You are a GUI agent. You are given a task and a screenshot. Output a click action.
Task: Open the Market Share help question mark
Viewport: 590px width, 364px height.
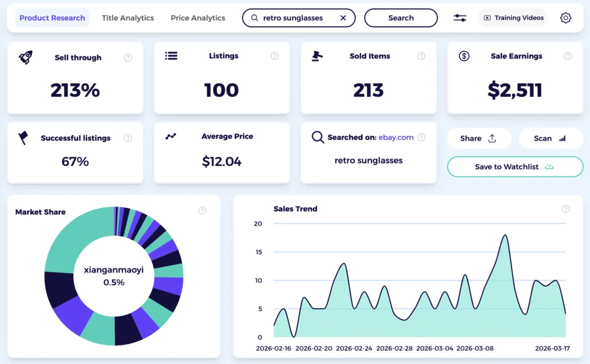[202, 211]
